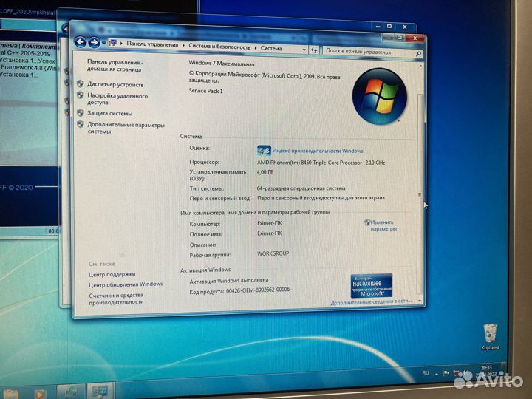Refresh the page with the refresh button

314,50
